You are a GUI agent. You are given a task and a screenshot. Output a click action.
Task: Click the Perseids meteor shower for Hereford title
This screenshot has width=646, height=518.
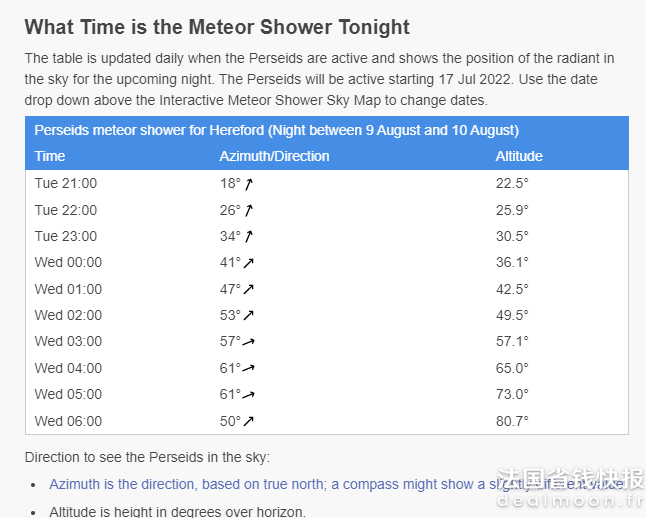tap(276, 130)
